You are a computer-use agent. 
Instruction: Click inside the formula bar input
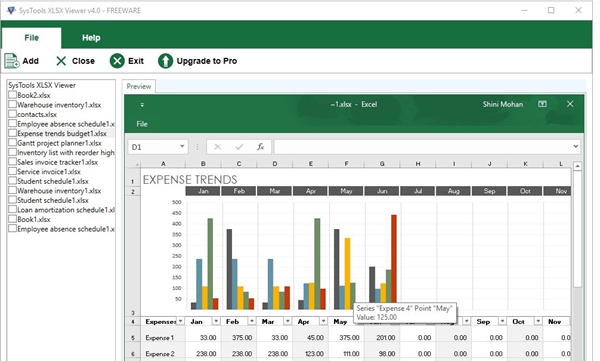423,147
